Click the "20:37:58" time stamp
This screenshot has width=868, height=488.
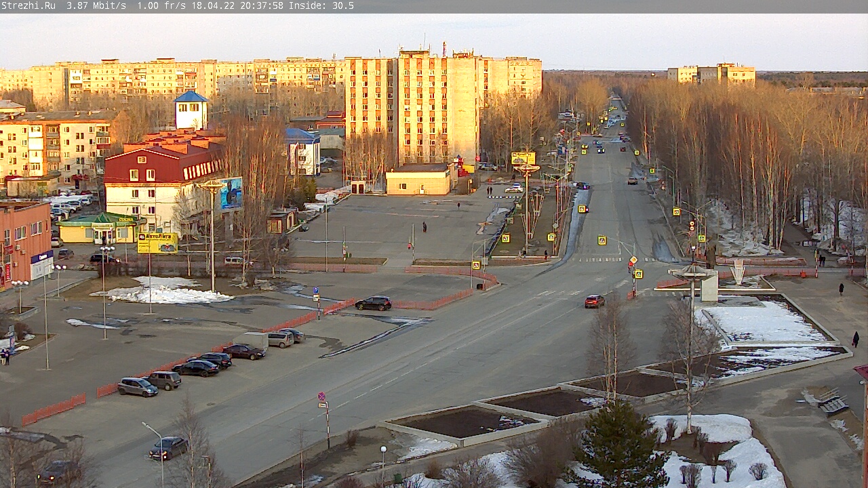pyautogui.click(x=262, y=5)
